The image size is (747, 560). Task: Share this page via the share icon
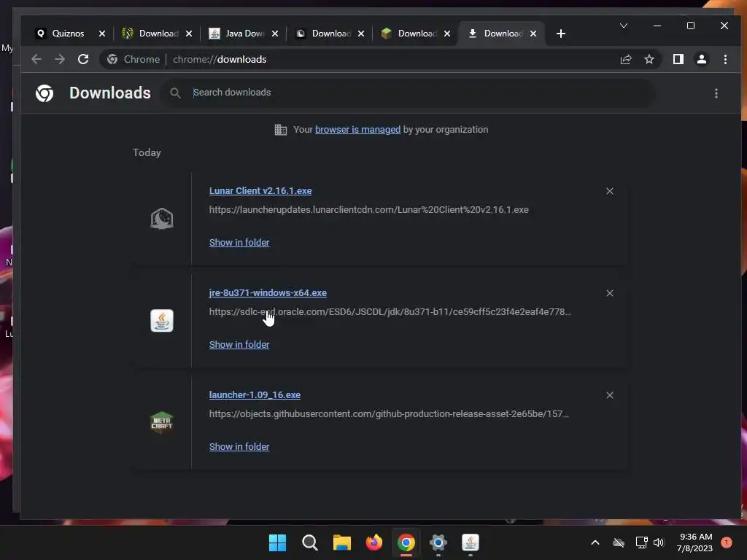click(625, 59)
